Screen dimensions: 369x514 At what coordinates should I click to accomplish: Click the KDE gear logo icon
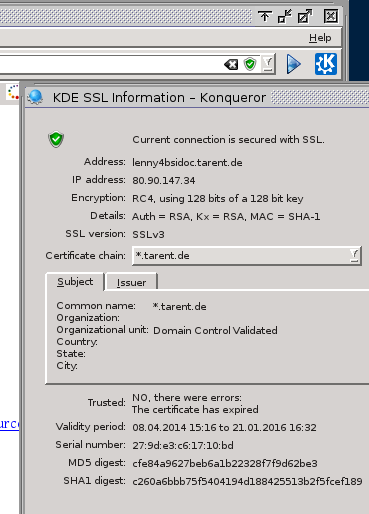[x=326, y=64]
